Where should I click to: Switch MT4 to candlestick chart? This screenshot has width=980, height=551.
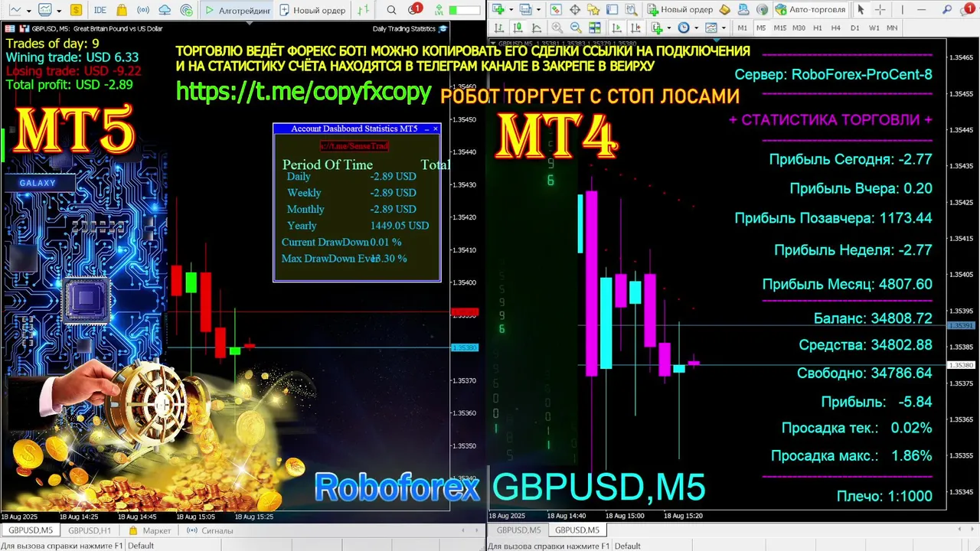[518, 28]
